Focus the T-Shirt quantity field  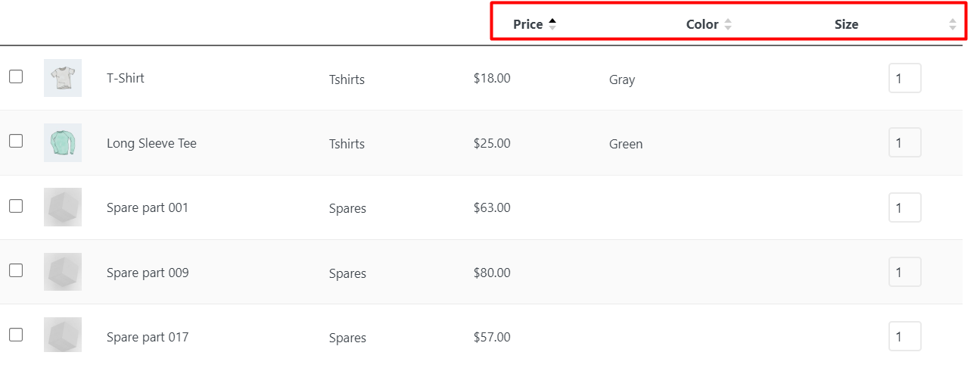(x=904, y=78)
